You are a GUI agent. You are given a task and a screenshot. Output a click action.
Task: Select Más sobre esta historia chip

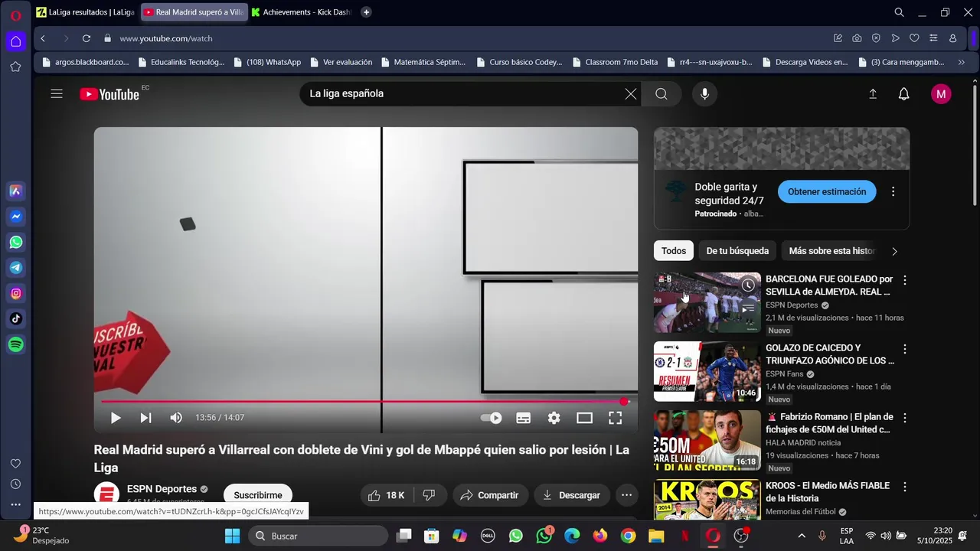[x=831, y=251]
